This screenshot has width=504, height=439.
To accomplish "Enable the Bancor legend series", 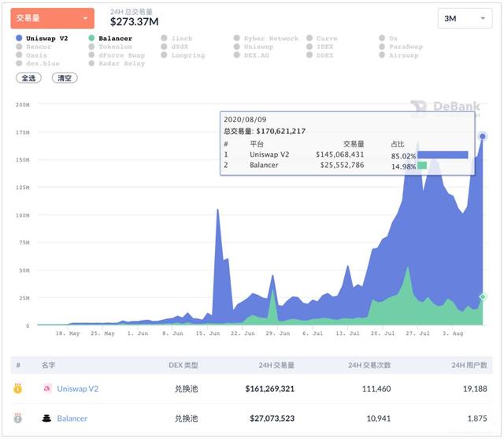I will coord(33,47).
